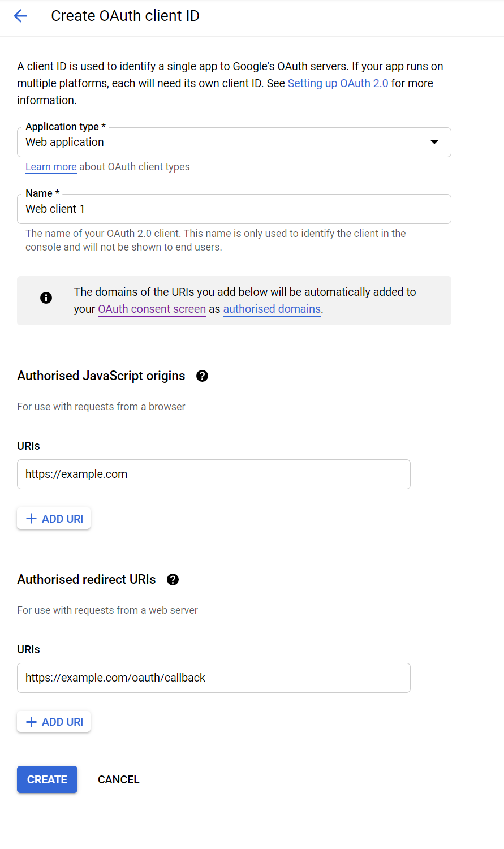This screenshot has width=504, height=849.
Task: Click the plus icon on the first ADD URI
Action: (x=31, y=518)
